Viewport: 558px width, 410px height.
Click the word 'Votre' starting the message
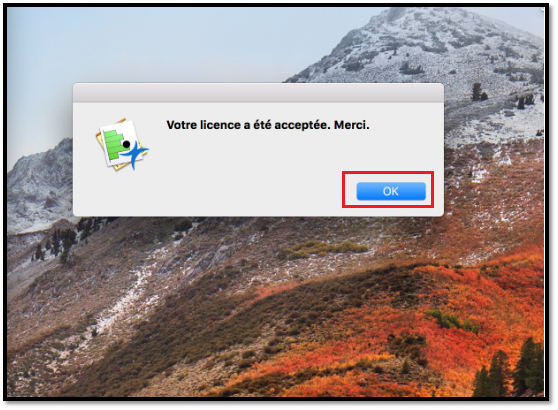pos(181,125)
